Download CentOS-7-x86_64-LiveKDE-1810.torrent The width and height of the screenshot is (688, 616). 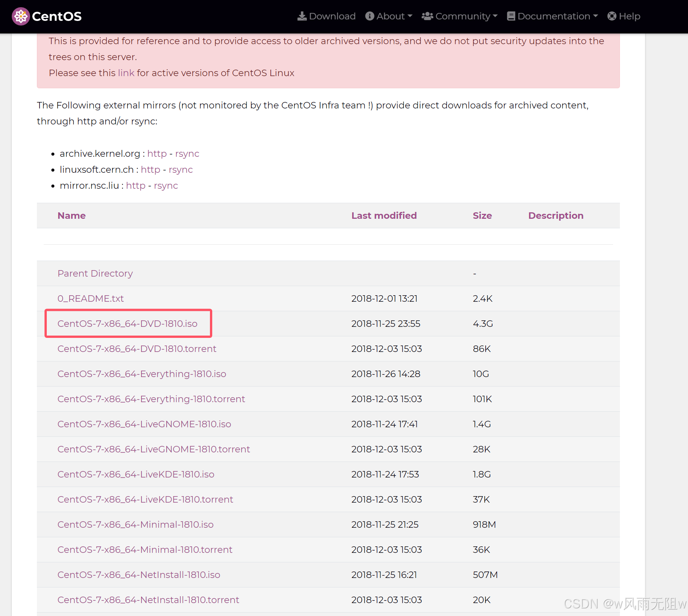pos(145,499)
